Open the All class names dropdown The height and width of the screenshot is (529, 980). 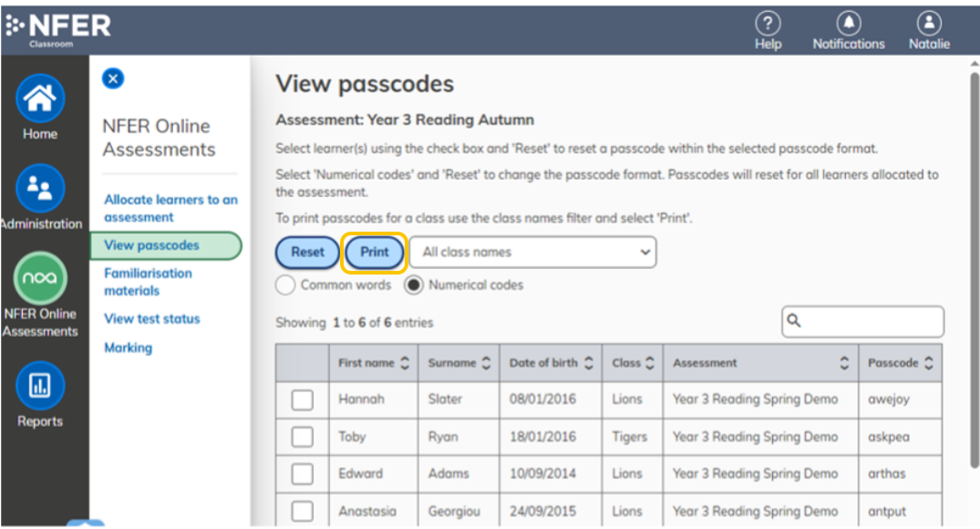pos(533,252)
